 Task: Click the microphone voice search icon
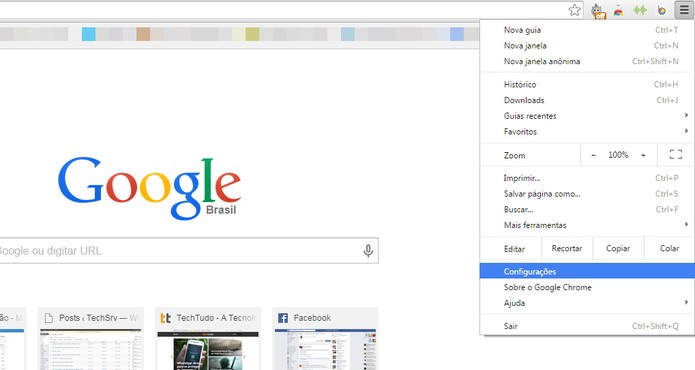[x=368, y=251]
